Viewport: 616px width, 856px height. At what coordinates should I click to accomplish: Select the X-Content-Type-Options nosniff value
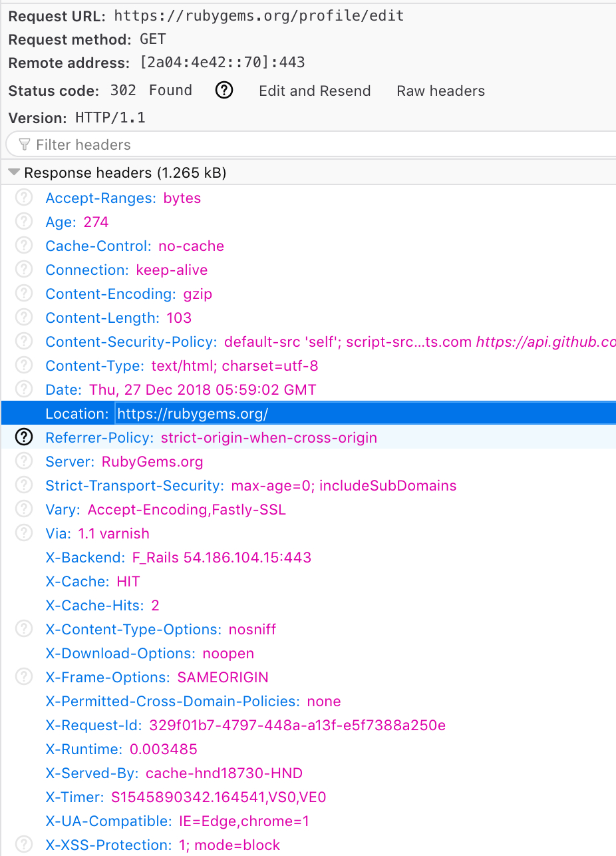tap(252, 630)
